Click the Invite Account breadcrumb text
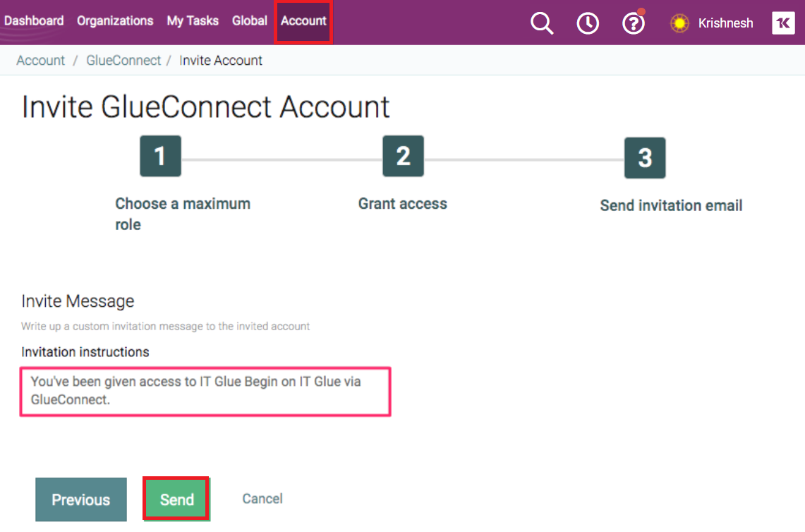The height and width of the screenshot is (532, 805). point(221,61)
